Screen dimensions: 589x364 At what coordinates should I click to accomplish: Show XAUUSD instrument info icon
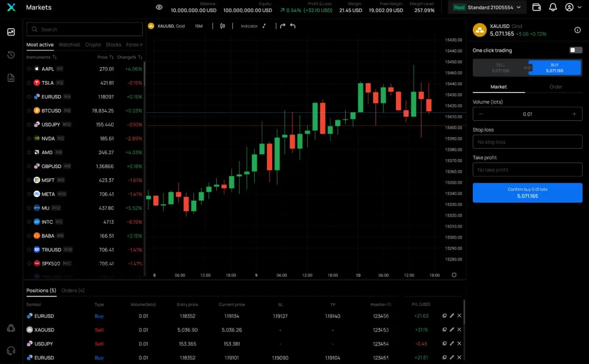578,30
